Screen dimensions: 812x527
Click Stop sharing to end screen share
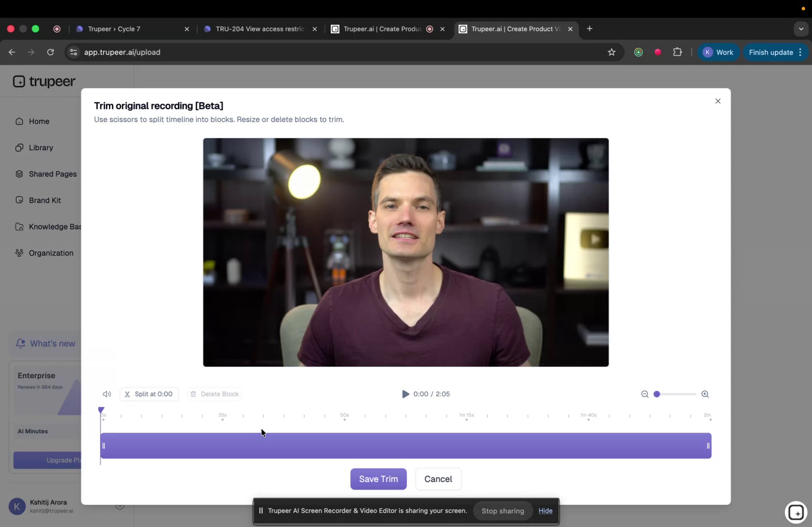point(503,511)
